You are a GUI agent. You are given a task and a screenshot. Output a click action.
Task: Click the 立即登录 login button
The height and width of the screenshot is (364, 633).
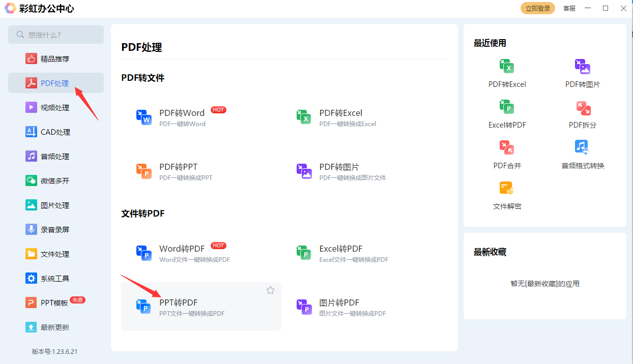pos(538,8)
